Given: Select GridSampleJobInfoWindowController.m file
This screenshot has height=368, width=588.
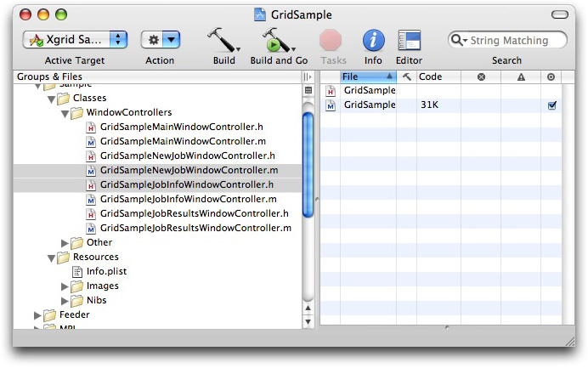Looking at the screenshot, I should tap(189, 199).
